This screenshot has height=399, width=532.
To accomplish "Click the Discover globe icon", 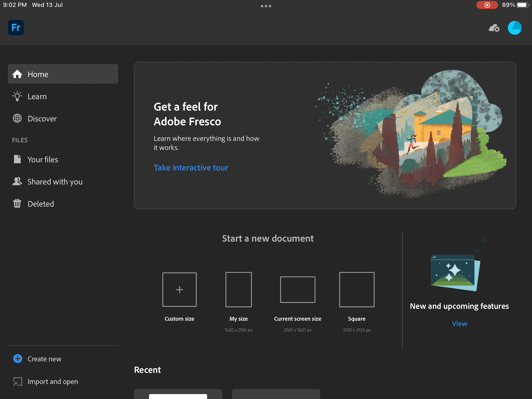I will (x=17, y=119).
